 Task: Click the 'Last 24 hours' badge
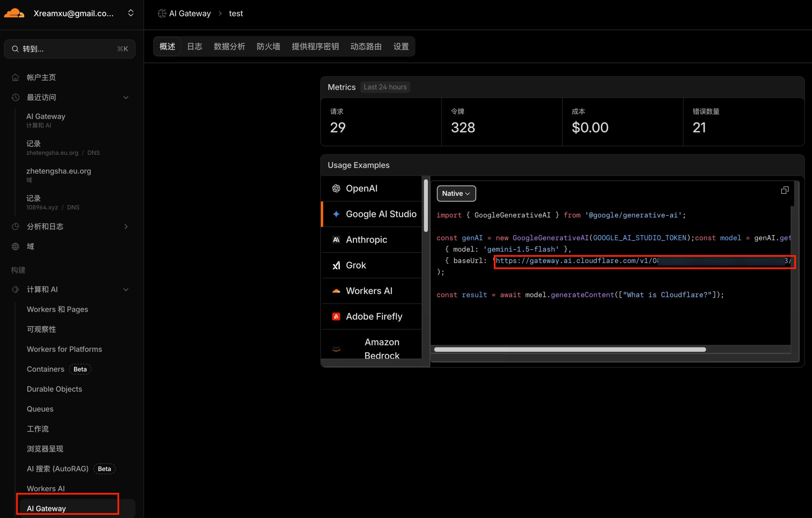[x=385, y=87]
